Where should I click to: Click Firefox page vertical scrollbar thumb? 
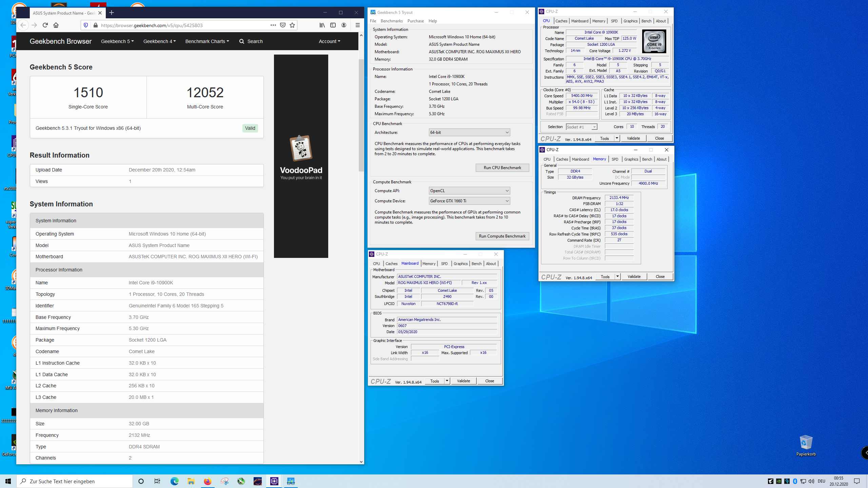tap(361, 115)
